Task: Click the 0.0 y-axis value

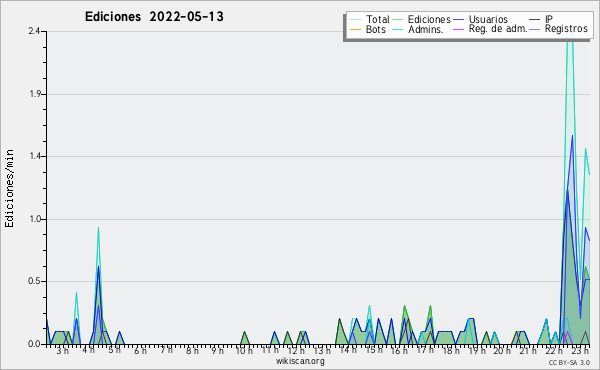Action: (x=35, y=344)
